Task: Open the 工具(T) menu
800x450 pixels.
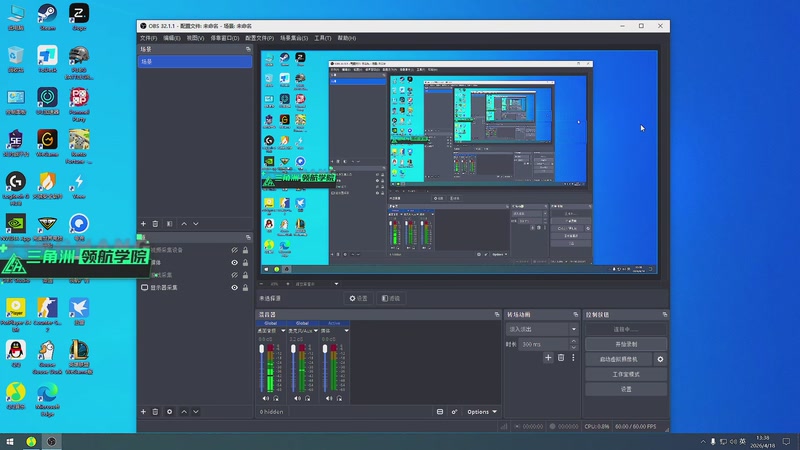Action: point(322,38)
